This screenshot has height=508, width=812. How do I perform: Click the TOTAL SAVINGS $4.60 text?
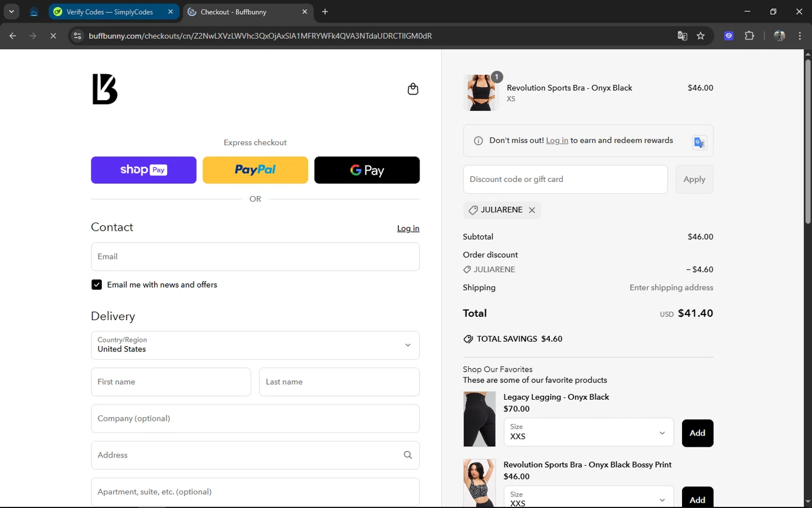(x=519, y=339)
